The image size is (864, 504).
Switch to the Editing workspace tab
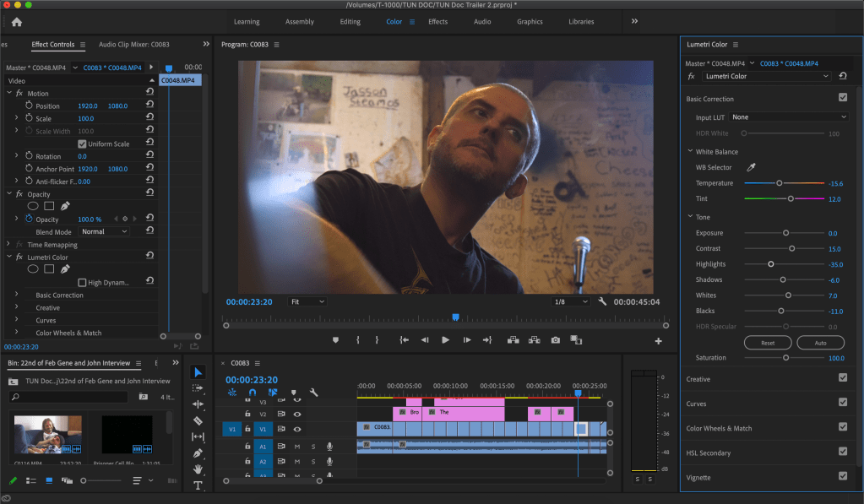pos(350,22)
